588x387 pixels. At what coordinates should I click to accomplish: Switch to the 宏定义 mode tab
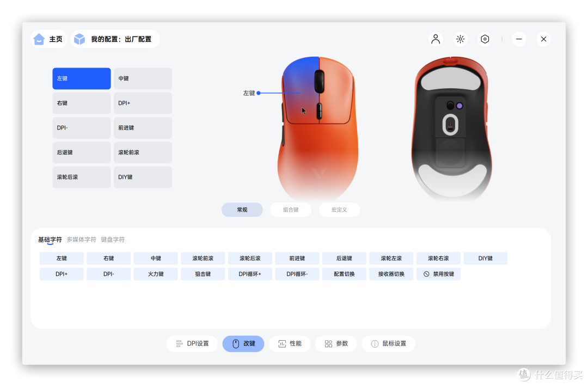pyautogui.click(x=339, y=210)
